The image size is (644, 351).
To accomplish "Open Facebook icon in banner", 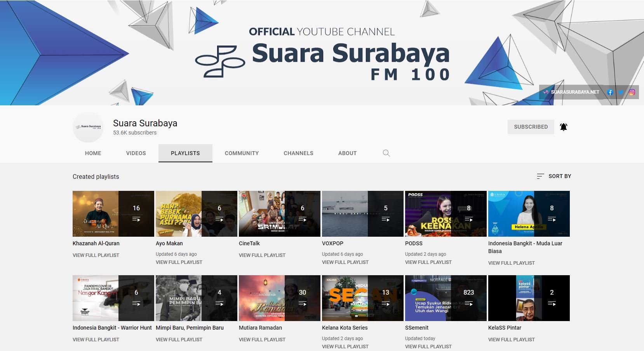I will [x=610, y=92].
